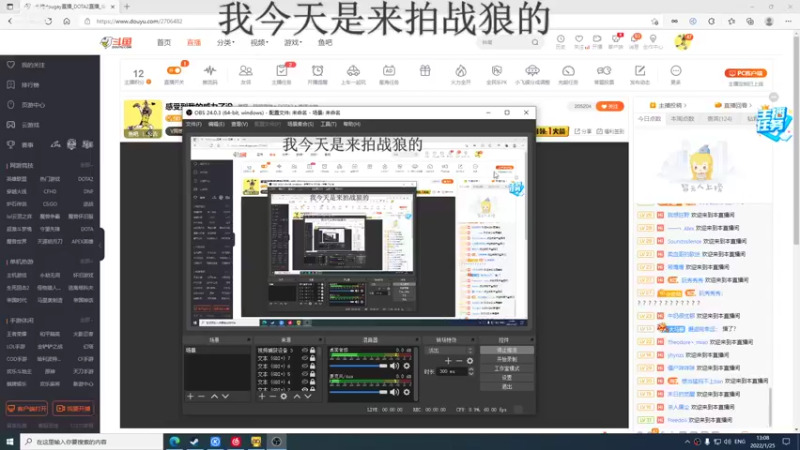Mute the 桌面音频 speaker icon in mixer
This screenshot has height=450, width=800.
tap(394, 366)
